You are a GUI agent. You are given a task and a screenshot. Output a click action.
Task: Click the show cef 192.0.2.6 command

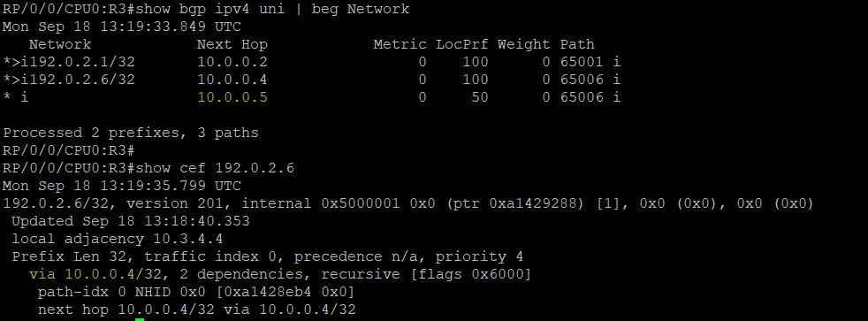click(x=215, y=168)
